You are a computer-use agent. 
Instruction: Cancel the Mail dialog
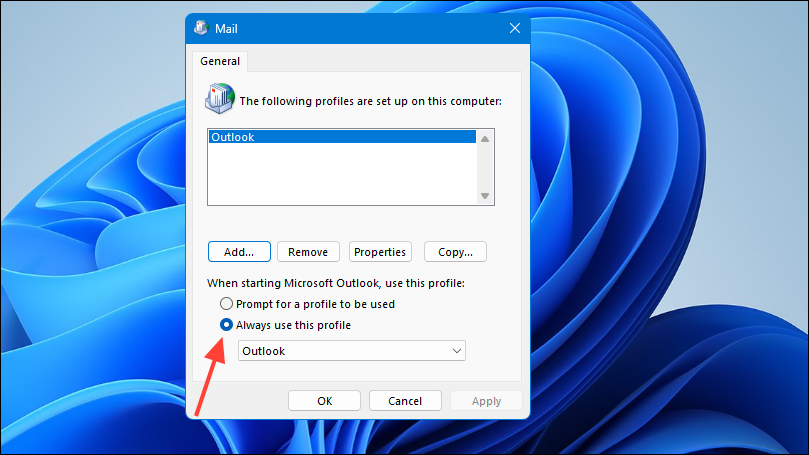pyautogui.click(x=405, y=401)
